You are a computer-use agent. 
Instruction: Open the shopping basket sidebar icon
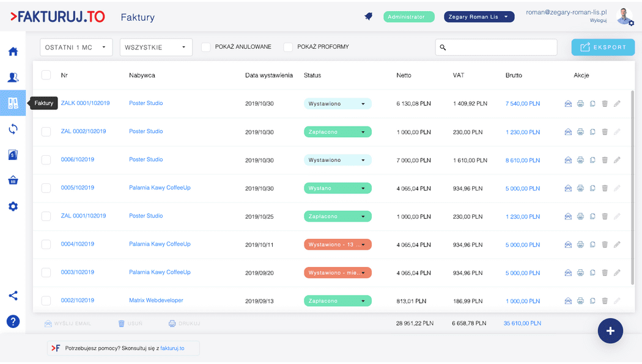[13, 180]
